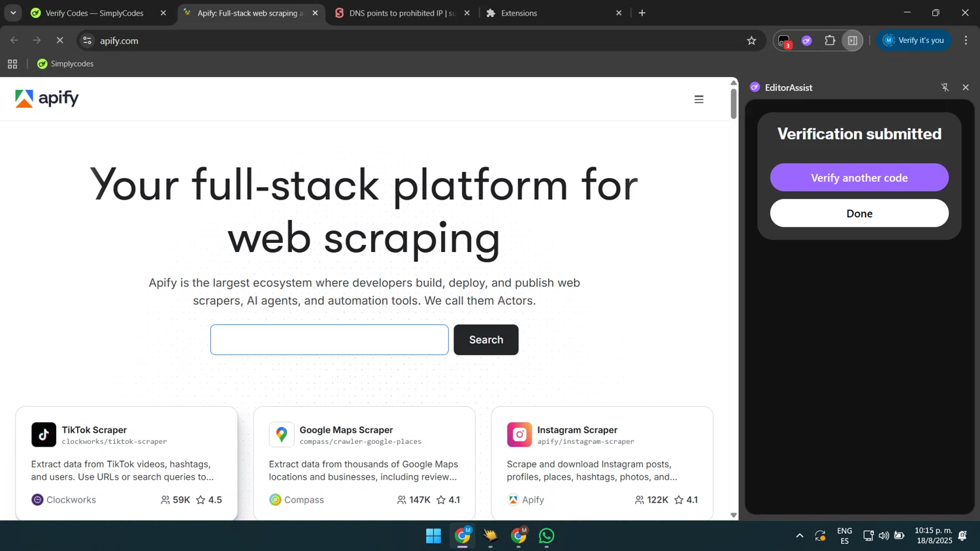The image size is (980, 551).
Task: Bookmark this page with the star icon
Action: point(751,40)
